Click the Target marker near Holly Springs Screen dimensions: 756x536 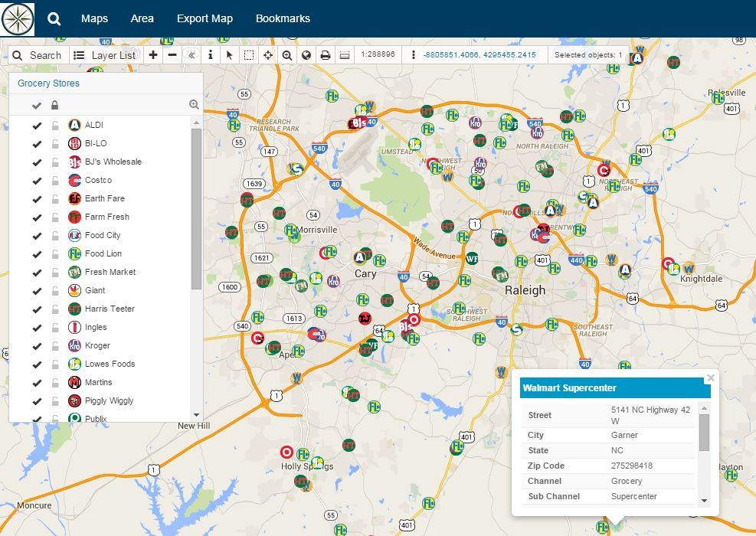point(287,452)
